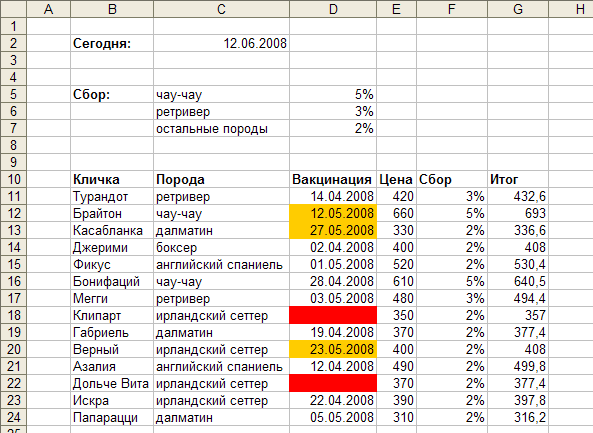593x433 pixels.
Task: Click the red empty vaccination cell in Клипарт row
Action: coord(333,316)
